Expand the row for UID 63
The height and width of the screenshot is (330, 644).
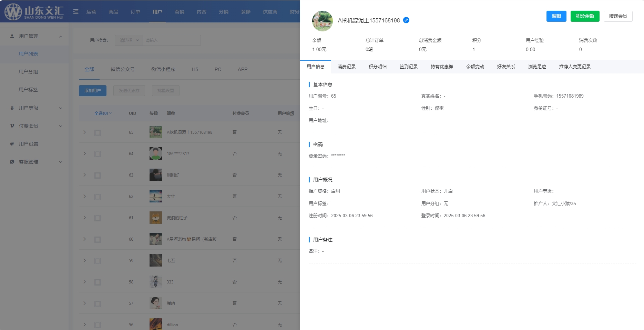84,175
